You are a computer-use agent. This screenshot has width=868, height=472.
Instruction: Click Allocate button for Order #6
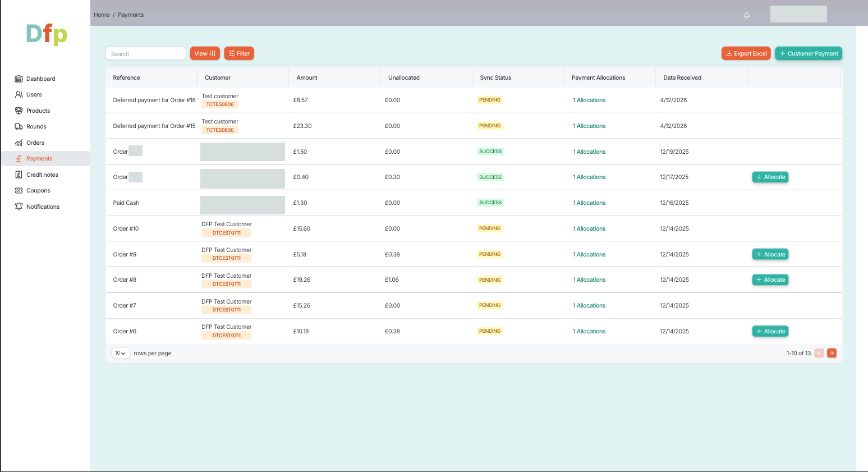[x=770, y=331]
